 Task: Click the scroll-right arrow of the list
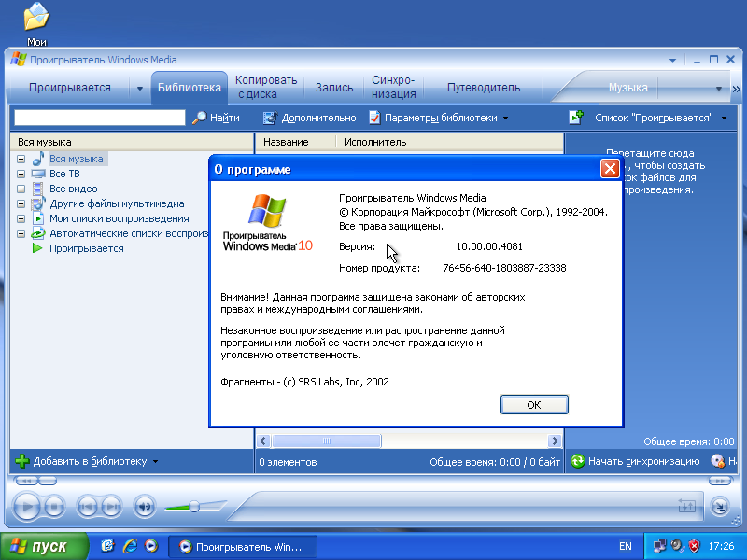pyautogui.click(x=554, y=441)
